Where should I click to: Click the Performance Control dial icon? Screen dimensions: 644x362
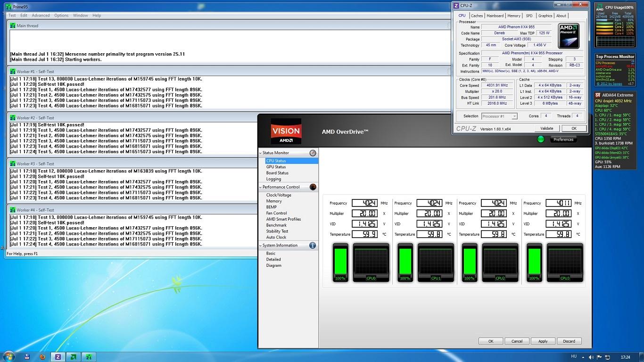pos(313,187)
